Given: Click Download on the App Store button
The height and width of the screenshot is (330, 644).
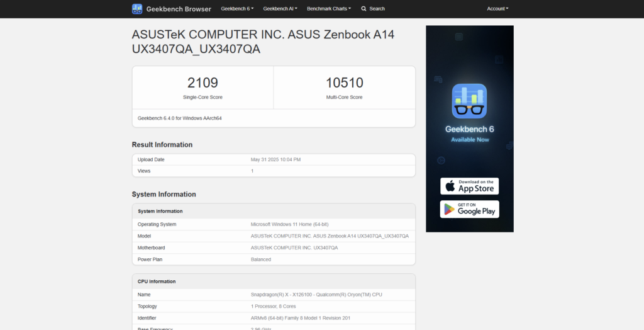Looking at the screenshot, I should 469,186.
